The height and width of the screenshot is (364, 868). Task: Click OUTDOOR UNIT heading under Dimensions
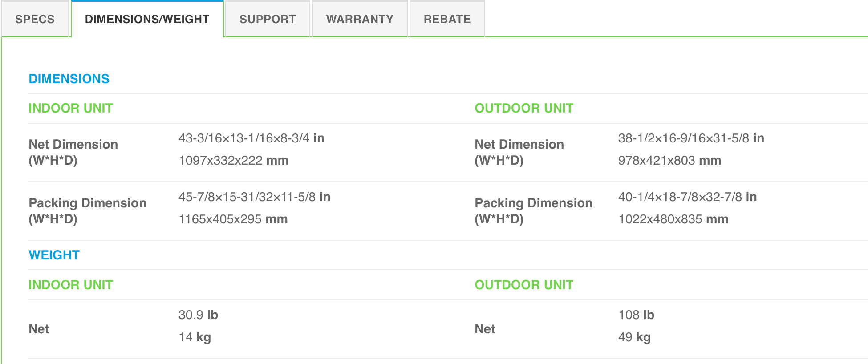click(524, 108)
